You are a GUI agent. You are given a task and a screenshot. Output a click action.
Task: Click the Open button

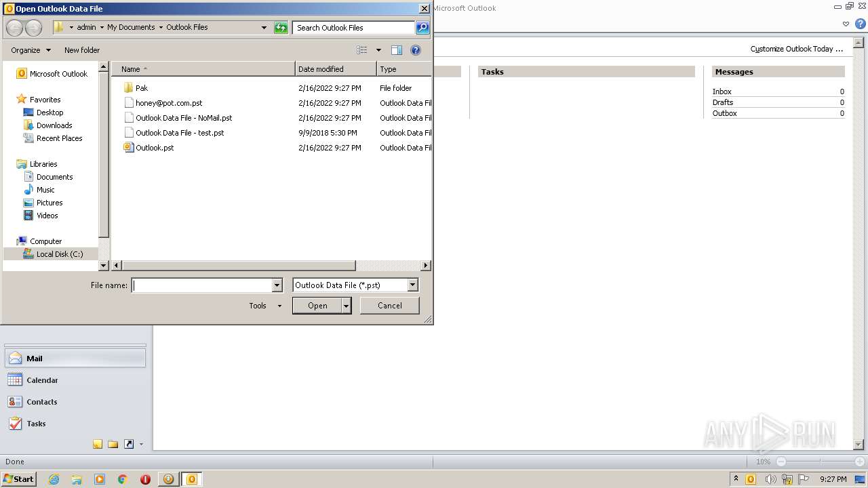[x=317, y=306]
